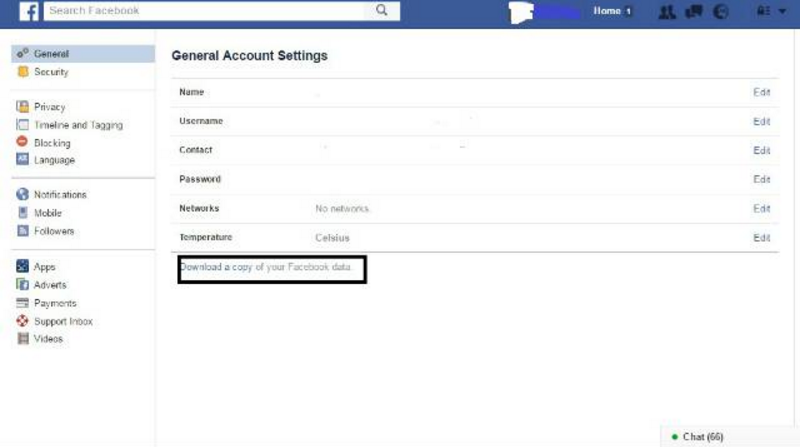800x447 pixels.
Task: Edit the Name row
Action: click(x=761, y=92)
